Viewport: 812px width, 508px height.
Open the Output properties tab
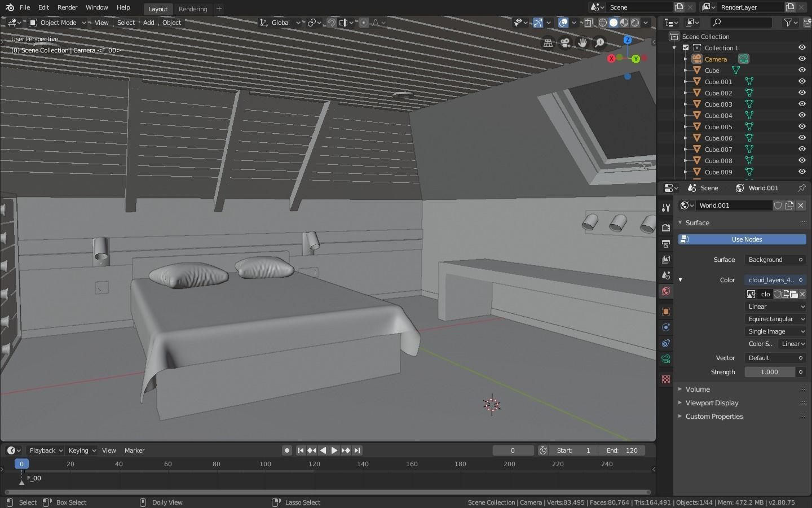coord(666,244)
